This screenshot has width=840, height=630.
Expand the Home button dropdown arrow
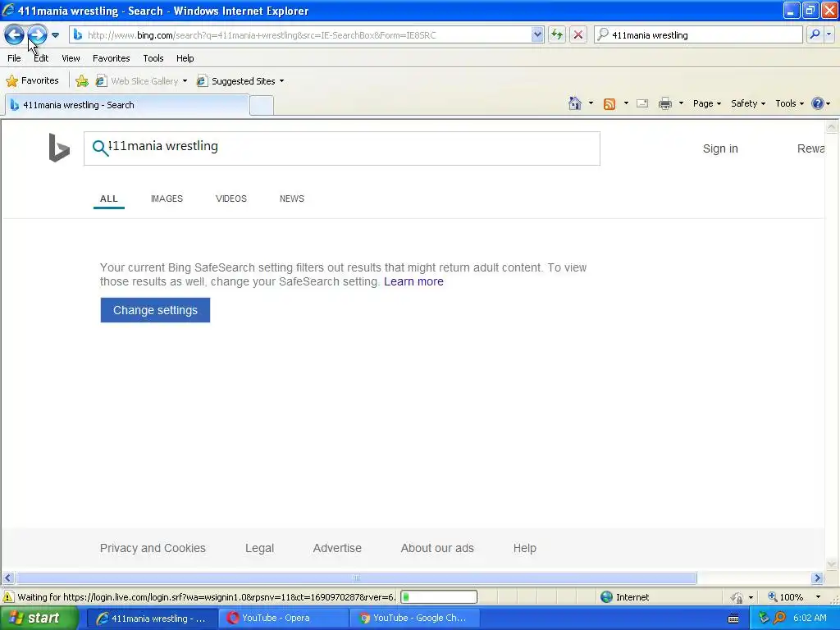click(x=591, y=103)
